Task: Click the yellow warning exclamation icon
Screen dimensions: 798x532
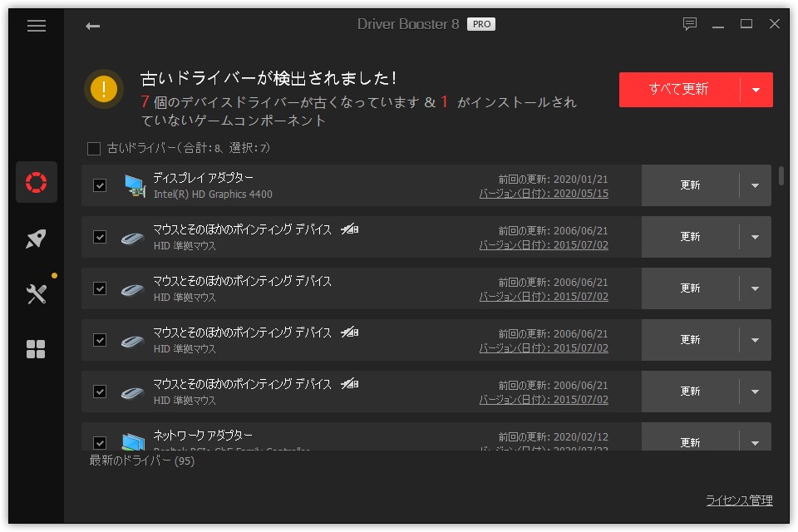Action: click(x=104, y=89)
